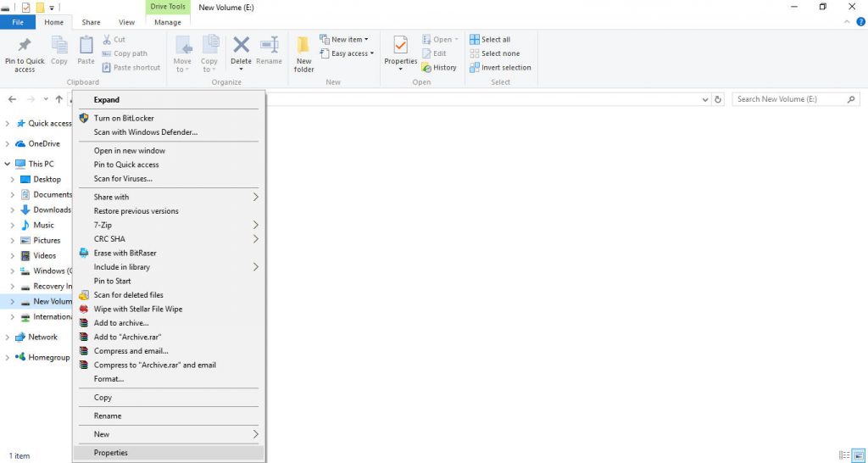Select Scan for Viruses entry
Screen dimensions: 868x463
click(x=169, y=178)
